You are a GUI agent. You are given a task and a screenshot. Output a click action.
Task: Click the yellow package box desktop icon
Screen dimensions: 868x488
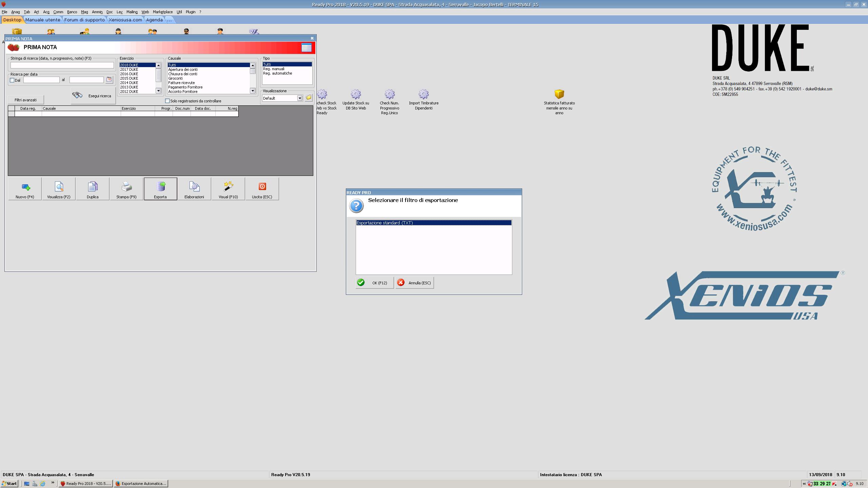[x=17, y=32]
